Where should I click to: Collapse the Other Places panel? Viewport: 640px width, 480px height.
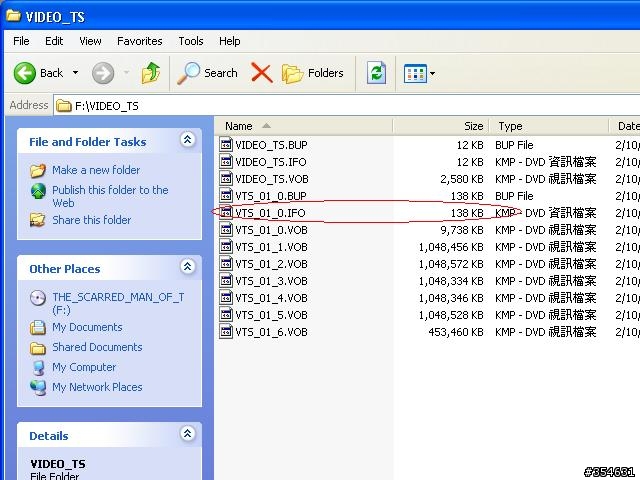point(187,267)
